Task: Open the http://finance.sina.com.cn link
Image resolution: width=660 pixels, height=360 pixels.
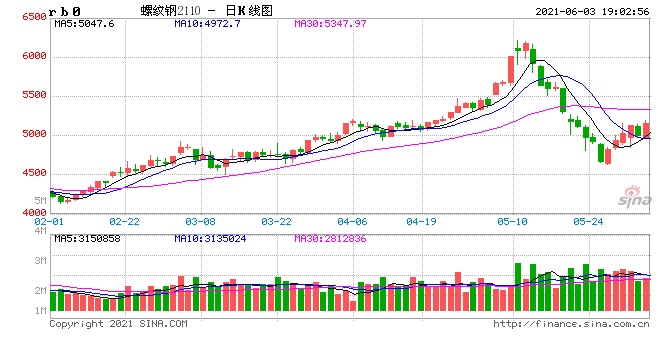Action: (x=571, y=324)
